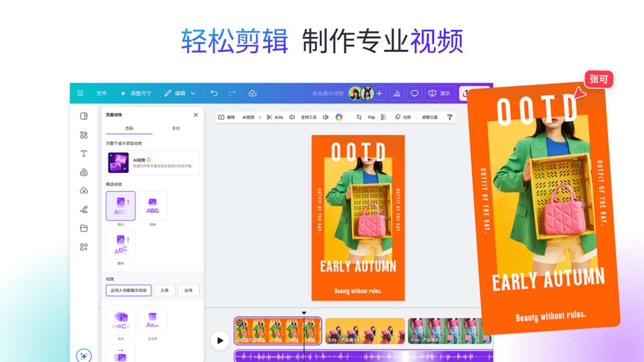644x362 pixels.
Task: Open the Elements panel from the sidebar
Action: click(84, 134)
